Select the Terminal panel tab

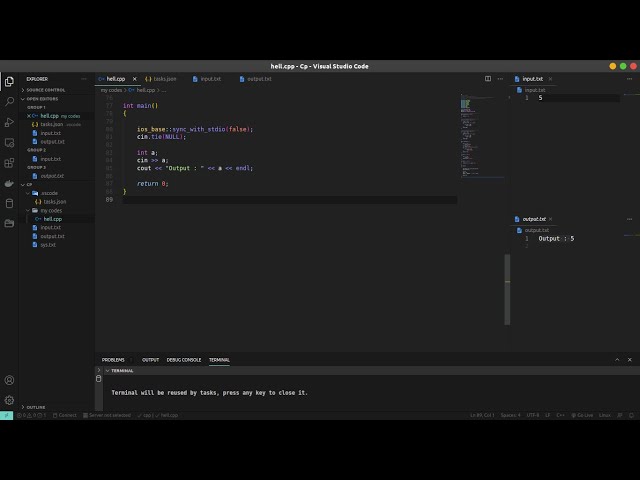click(219, 360)
